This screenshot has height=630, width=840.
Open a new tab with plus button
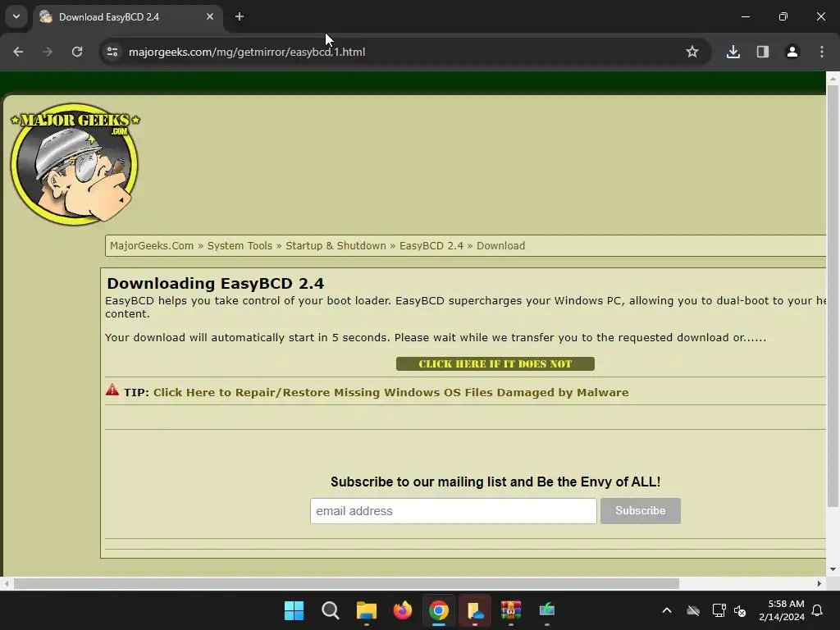click(240, 16)
